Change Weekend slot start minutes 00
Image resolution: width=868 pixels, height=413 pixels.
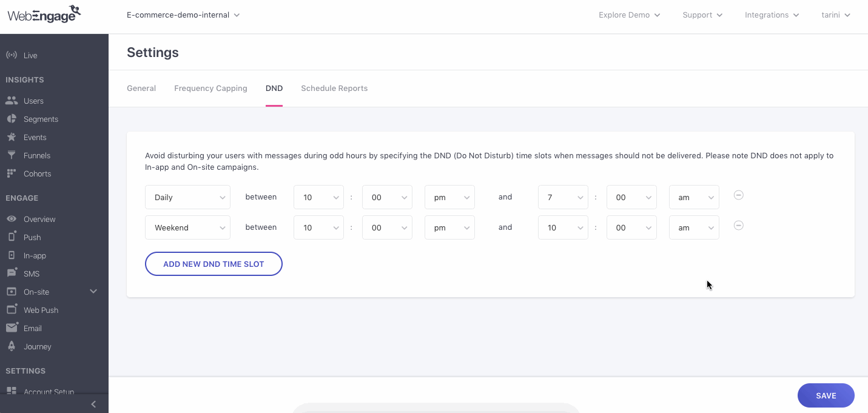click(387, 227)
